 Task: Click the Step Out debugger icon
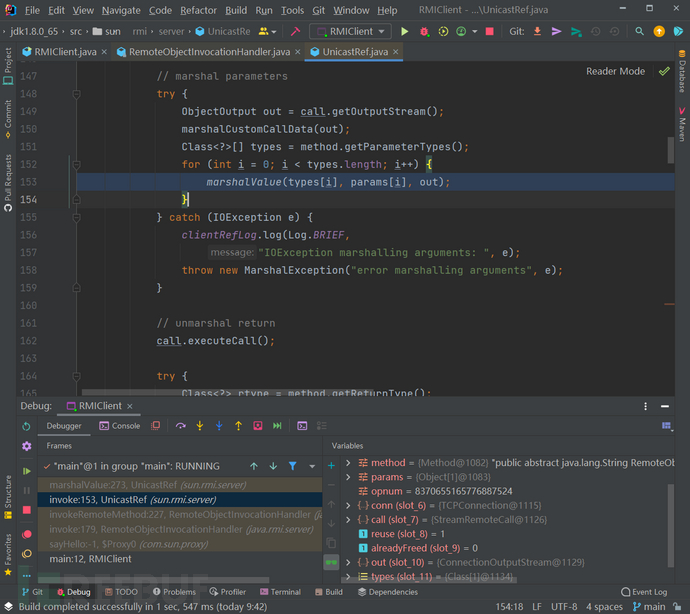[x=239, y=426]
